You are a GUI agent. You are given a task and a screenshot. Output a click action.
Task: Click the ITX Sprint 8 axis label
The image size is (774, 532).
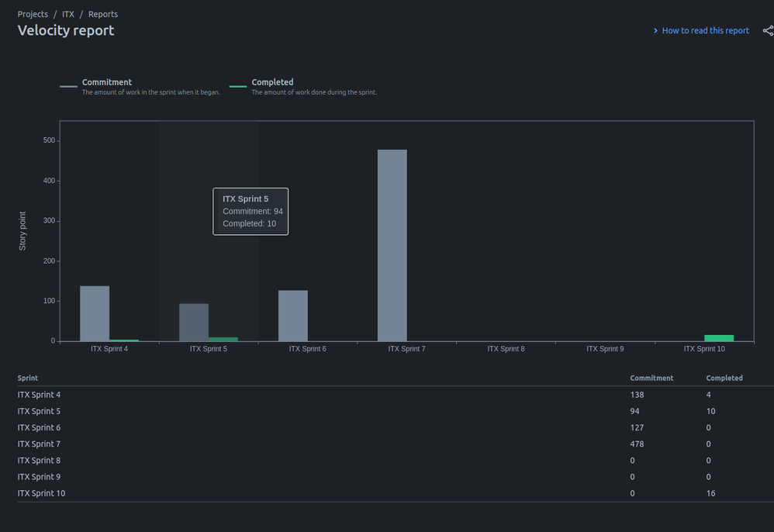pyautogui.click(x=506, y=349)
